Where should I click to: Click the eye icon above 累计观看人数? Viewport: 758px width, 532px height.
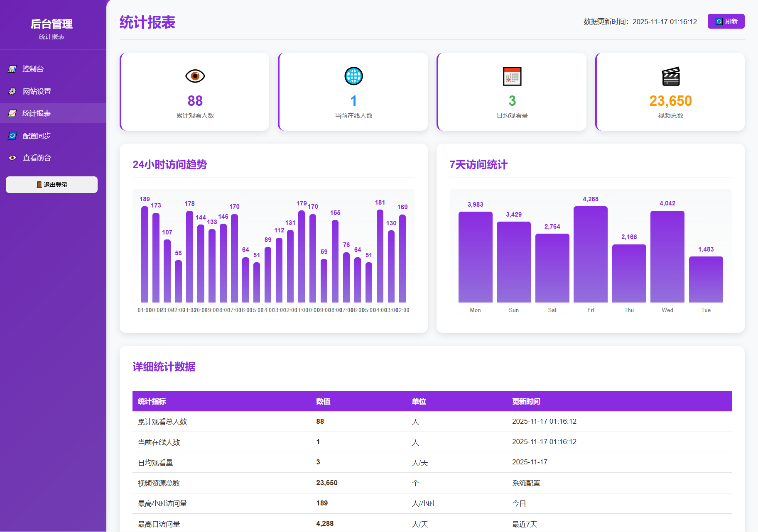coord(194,76)
